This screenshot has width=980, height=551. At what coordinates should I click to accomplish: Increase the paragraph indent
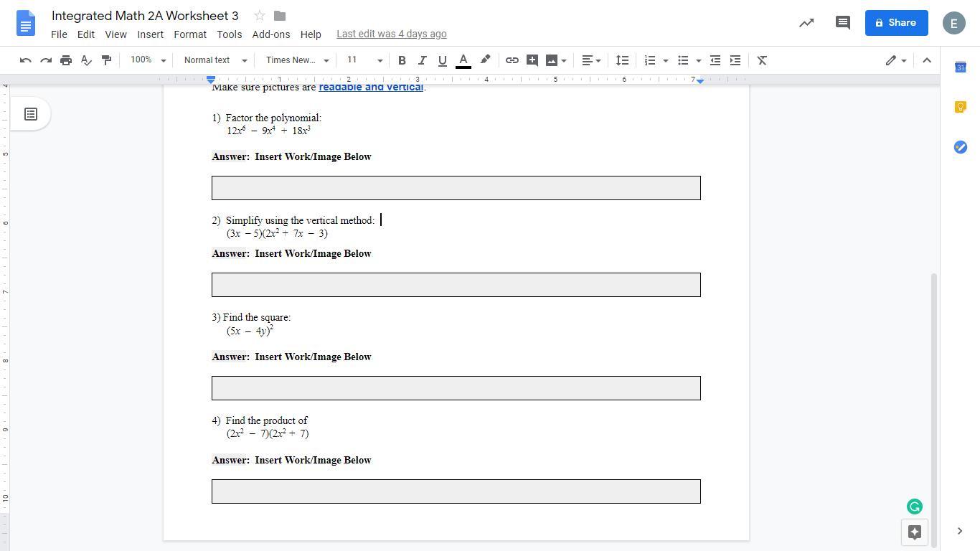[735, 60]
